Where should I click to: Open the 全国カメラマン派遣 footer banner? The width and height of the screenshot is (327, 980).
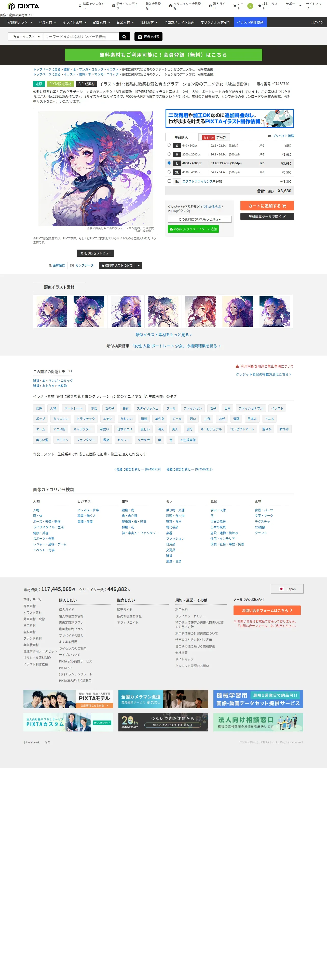(x=163, y=699)
